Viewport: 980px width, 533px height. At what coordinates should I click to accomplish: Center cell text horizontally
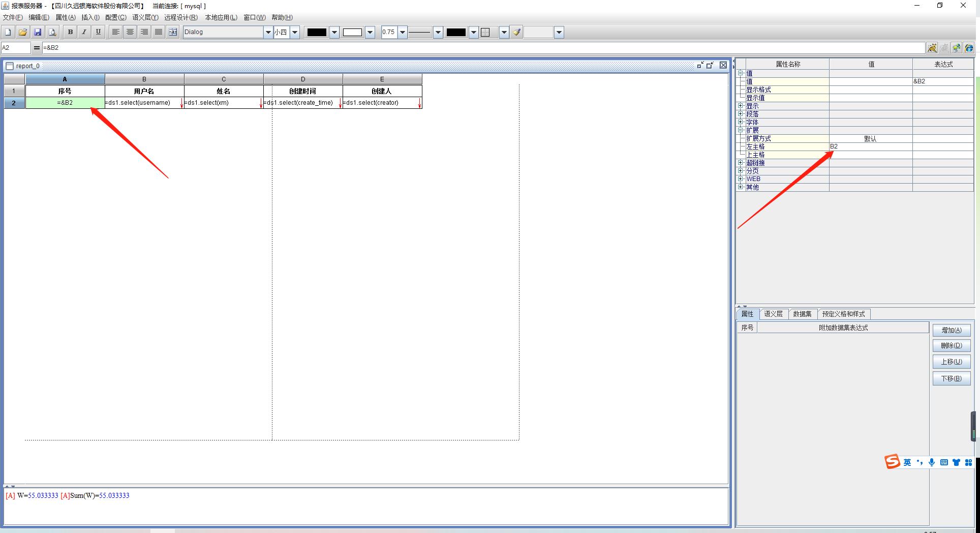pos(130,32)
